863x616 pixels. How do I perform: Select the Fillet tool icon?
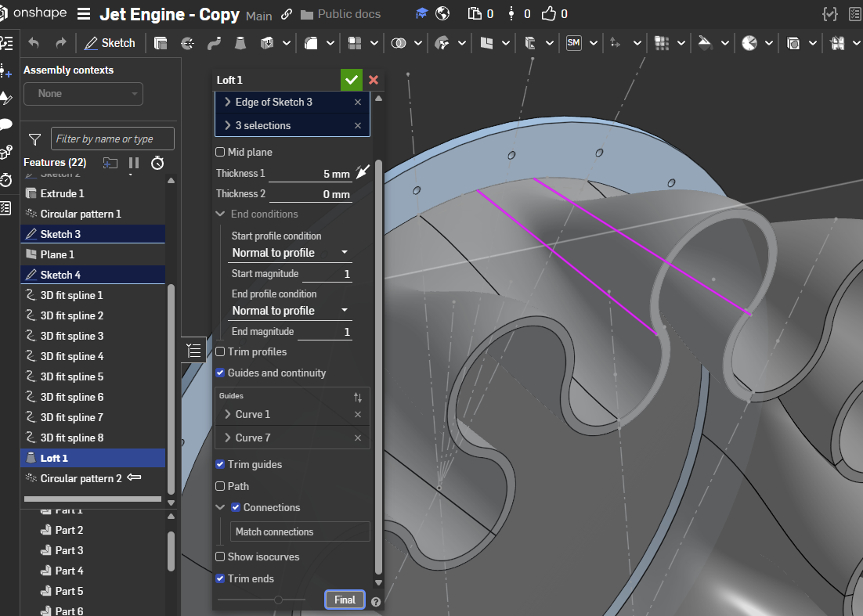pyautogui.click(x=311, y=43)
